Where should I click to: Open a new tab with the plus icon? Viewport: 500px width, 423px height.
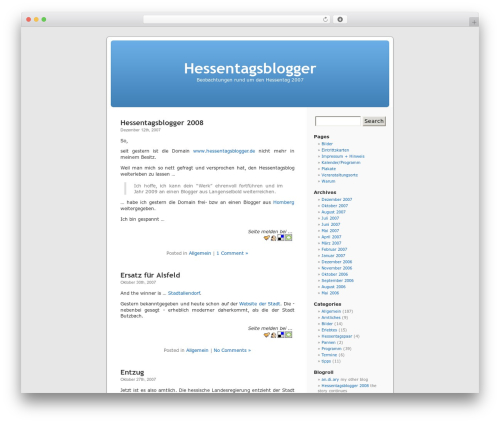(x=474, y=22)
